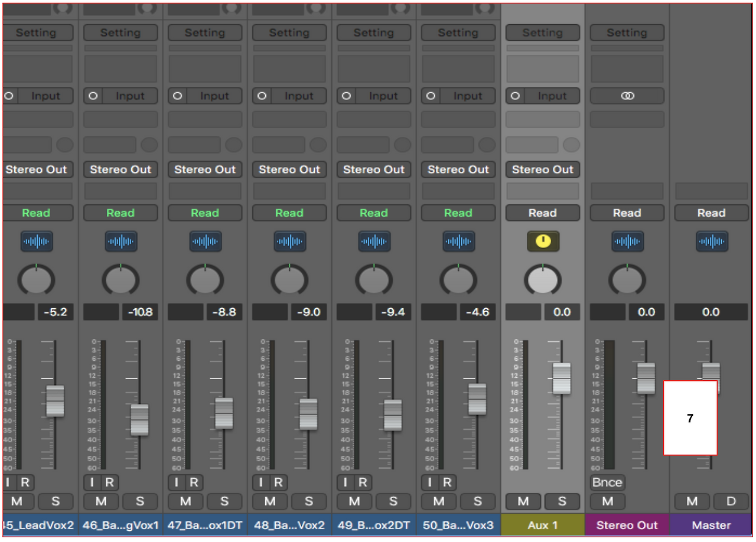Click the waveform icon on Stereo Out channel
Viewport: 756px width, 542px height.
628,241
